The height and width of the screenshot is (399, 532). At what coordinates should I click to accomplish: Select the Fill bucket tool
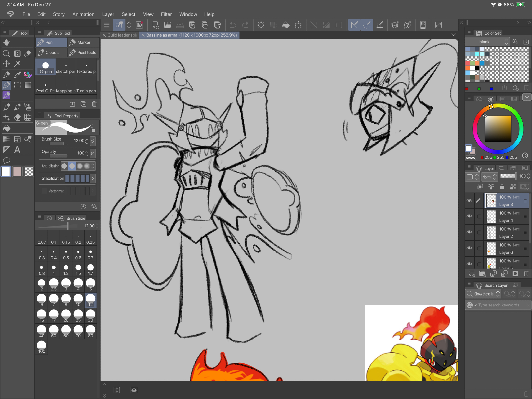click(7, 129)
